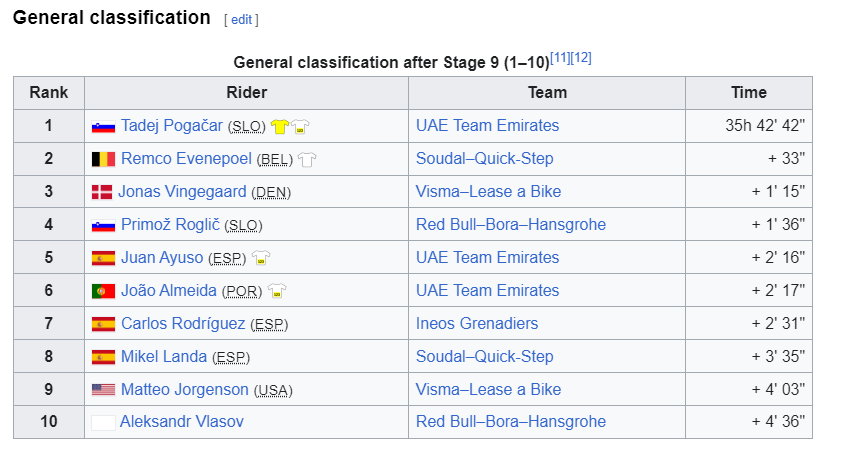Click the team jersey icon beside João Almeida
This screenshot has height=450, width=855.
(x=277, y=291)
